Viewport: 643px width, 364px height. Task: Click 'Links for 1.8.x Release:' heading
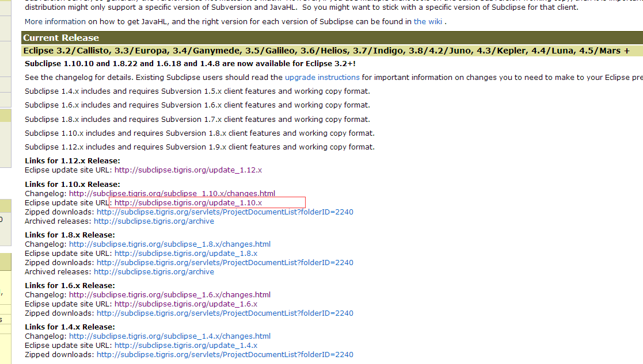point(70,235)
